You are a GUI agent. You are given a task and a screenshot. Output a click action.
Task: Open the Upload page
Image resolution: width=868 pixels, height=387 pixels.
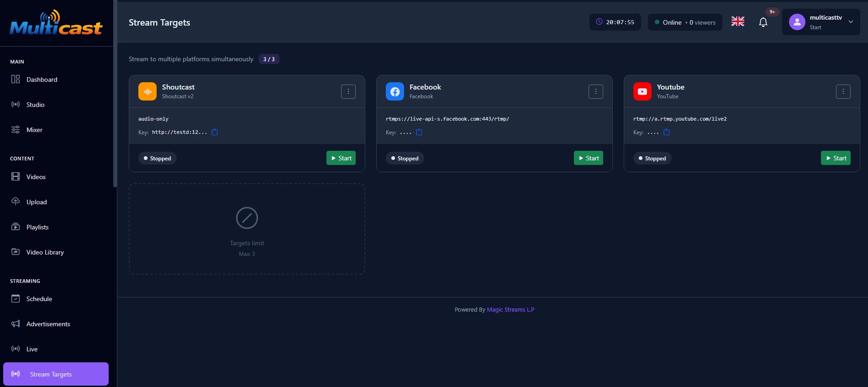click(56, 202)
